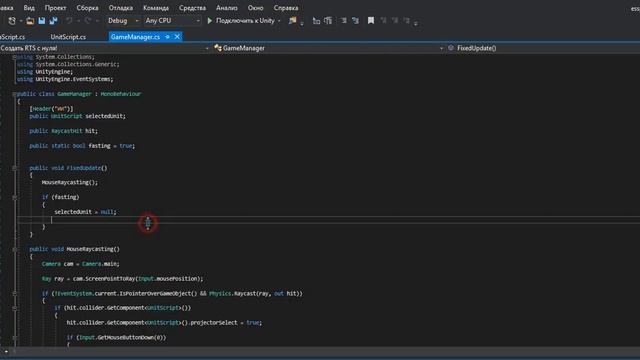The image size is (640, 360).
Task: Click the decrease indent toolbar icon
Action: tap(316, 21)
